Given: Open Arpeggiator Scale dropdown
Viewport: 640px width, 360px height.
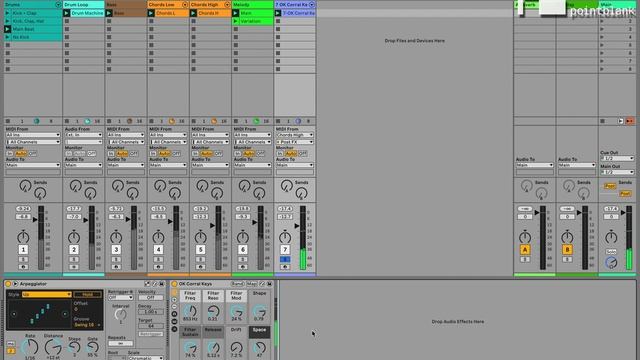Looking at the screenshot, I should (146, 358).
